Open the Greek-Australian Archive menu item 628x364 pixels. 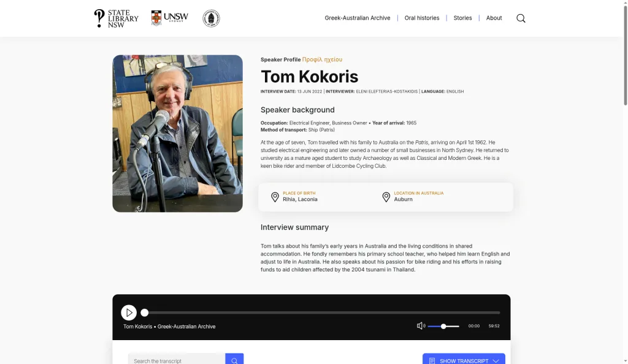coord(358,18)
